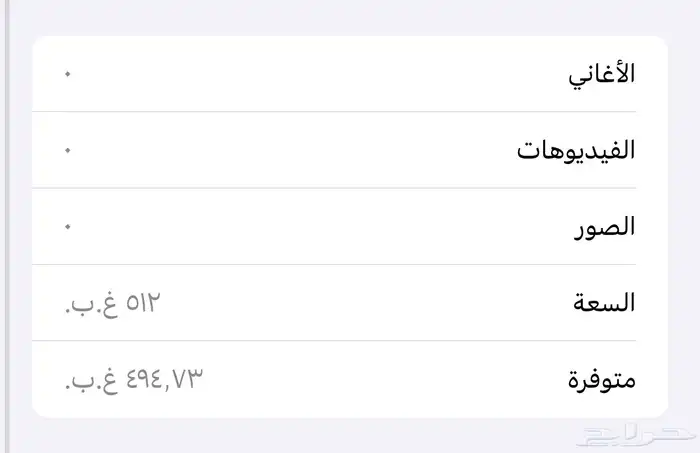Tap the الصور (Photos) label
This screenshot has width=700, height=453.
(606, 227)
